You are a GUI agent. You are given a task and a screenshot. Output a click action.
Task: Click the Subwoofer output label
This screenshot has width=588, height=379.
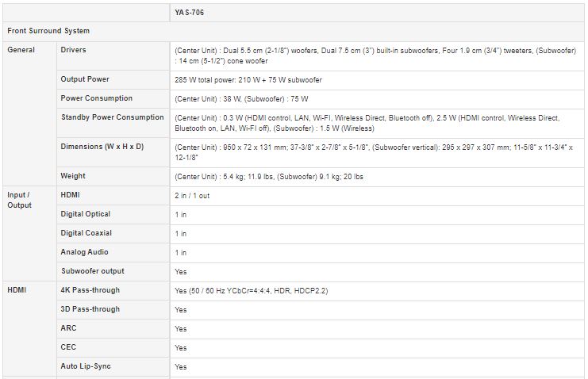pyautogui.click(x=93, y=271)
